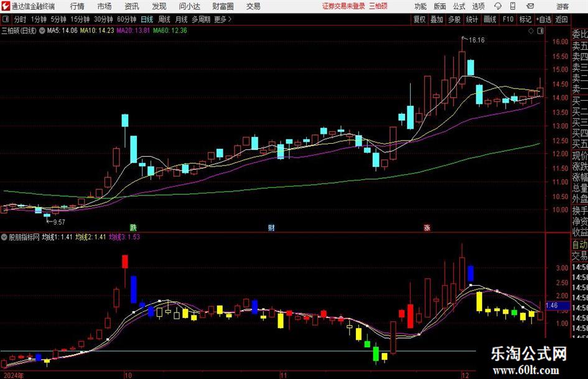Click the red 涨 marker on chart
Screen dimensions: 588x379
click(427, 227)
